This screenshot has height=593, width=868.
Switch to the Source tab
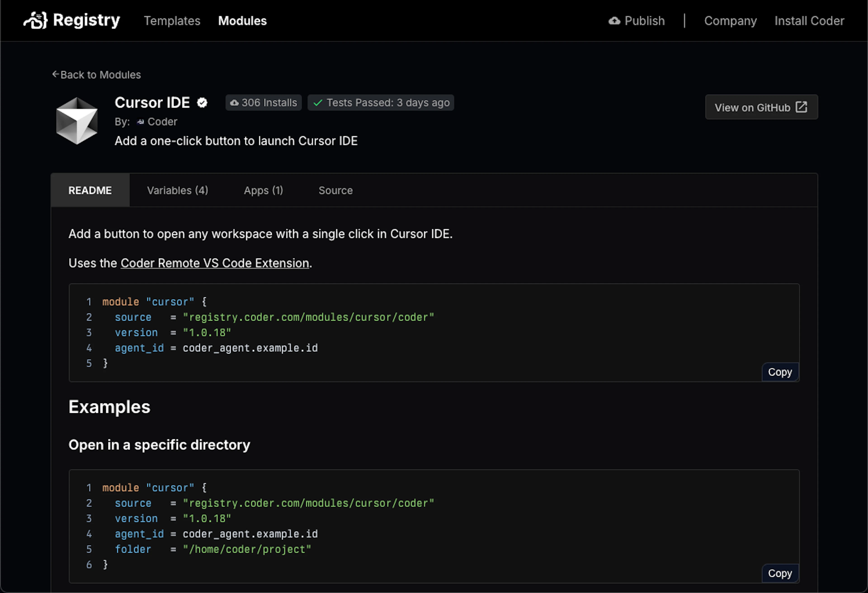pyautogui.click(x=335, y=190)
